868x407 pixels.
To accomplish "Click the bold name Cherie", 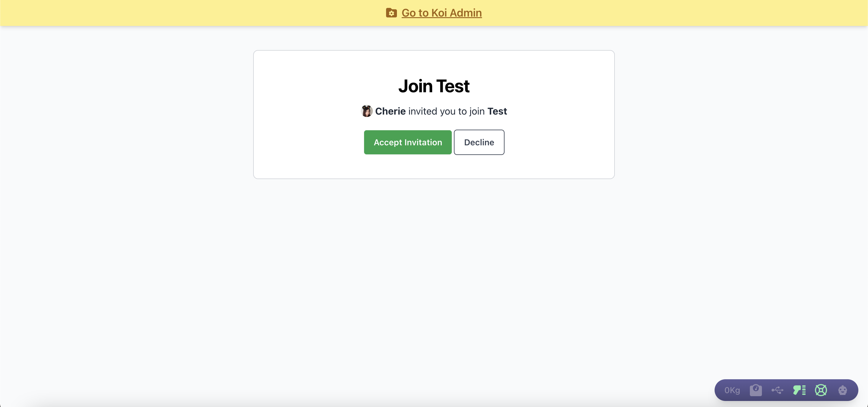I will click(390, 111).
